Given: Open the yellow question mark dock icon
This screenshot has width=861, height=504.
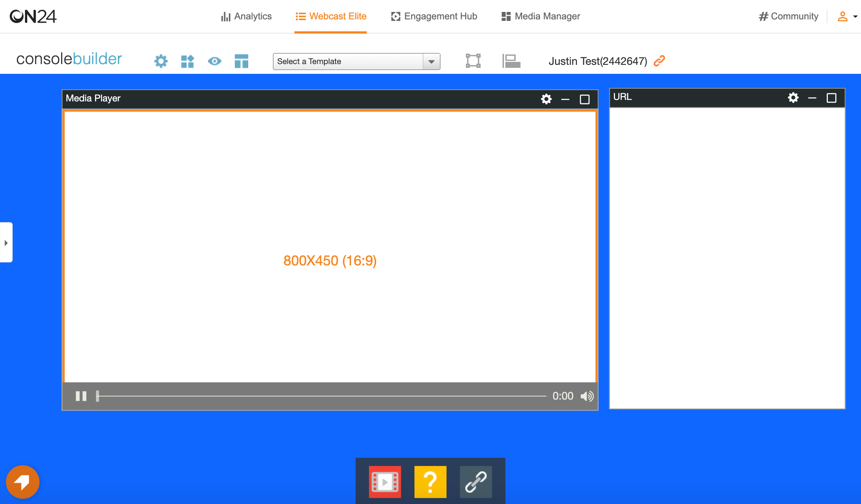Looking at the screenshot, I should (x=430, y=482).
